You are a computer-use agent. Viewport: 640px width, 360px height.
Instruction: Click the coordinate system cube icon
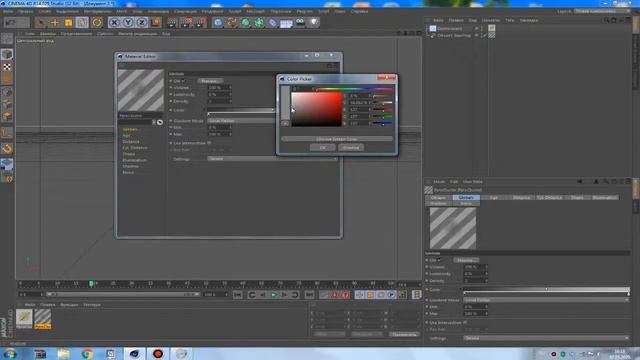coord(156,22)
